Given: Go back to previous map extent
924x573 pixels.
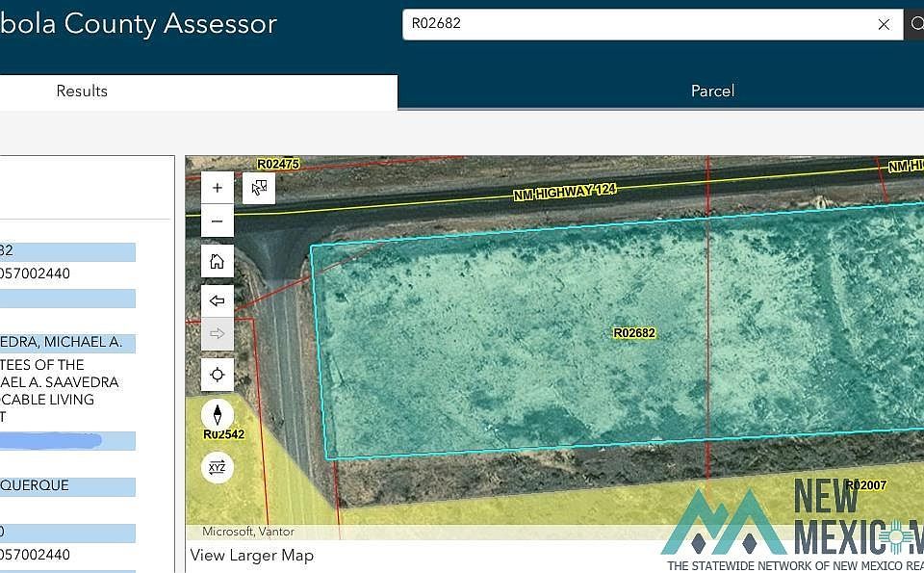Looking at the screenshot, I should pyautogui.click(x=218, y=300).
